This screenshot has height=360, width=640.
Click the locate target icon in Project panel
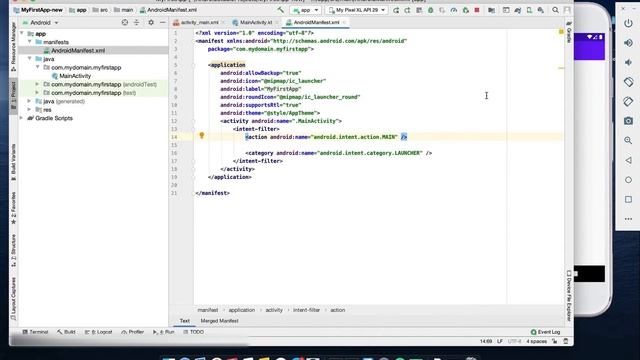[125, 22]
